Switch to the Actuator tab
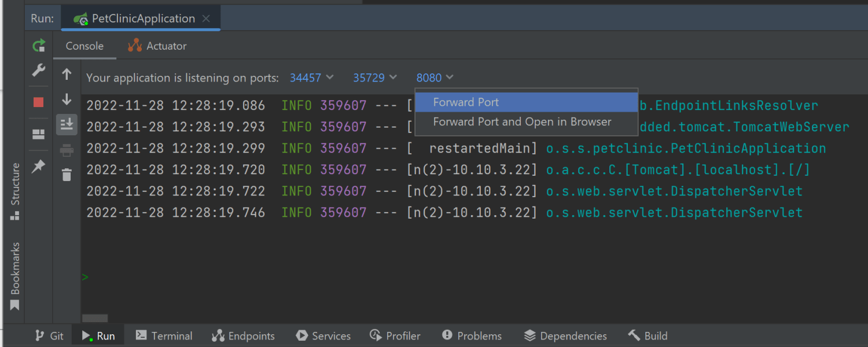 click(157, 46)
